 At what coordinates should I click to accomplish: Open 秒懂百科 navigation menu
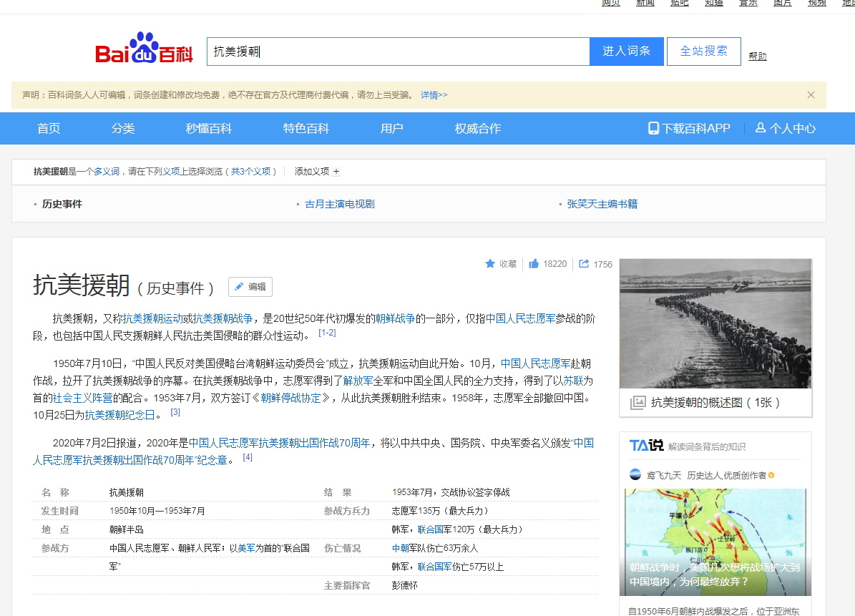pyautogui.click(x=208, y=129)
